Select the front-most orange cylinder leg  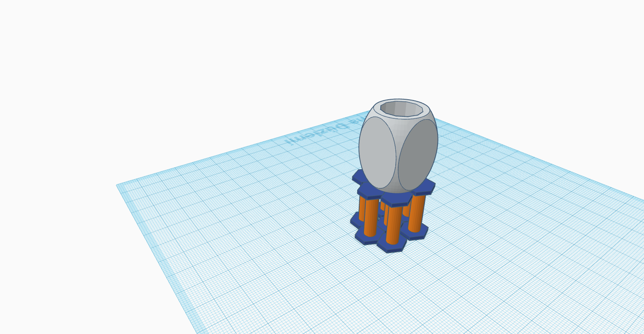[393, 225]
